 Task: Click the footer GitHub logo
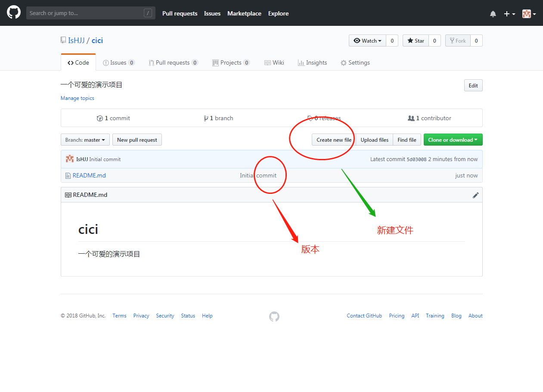click(274, 317)
